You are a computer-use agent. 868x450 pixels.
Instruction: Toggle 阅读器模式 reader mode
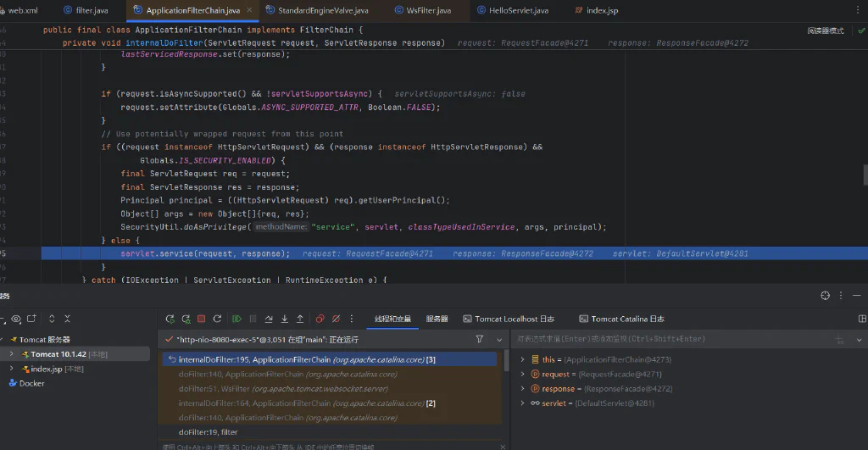click(825, 31)
